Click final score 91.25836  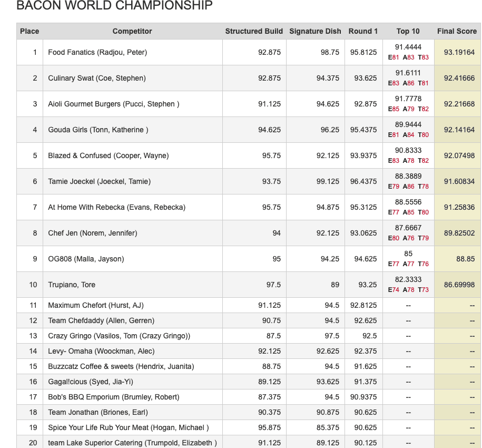coord(459,207)
